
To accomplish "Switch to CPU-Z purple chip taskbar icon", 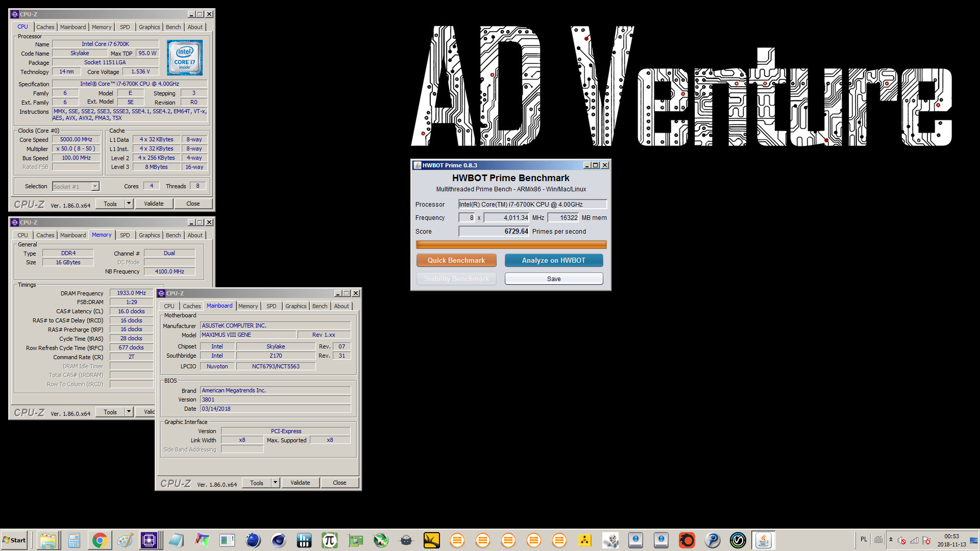I will coord(150,540).
